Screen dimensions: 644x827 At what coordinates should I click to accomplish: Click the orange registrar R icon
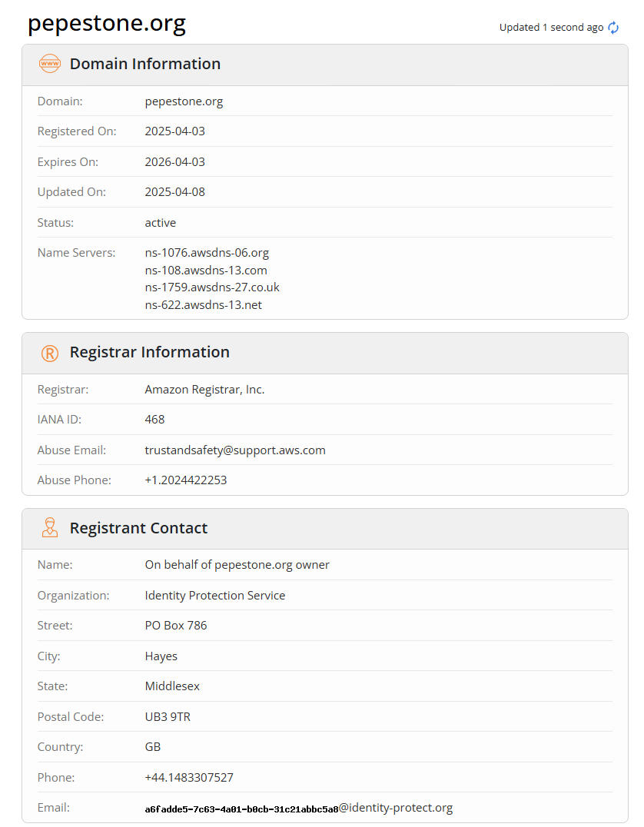[50, 353]
